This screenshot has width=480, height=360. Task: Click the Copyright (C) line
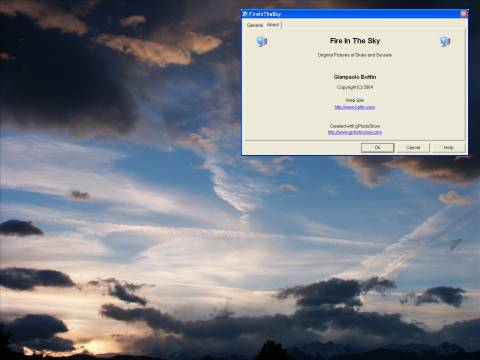(x=355, y=87)
